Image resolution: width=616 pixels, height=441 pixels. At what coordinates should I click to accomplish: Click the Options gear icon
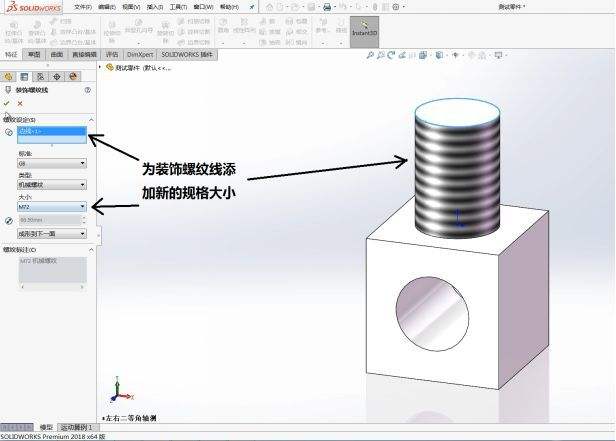pyautogui.click(x=396, y=7)
